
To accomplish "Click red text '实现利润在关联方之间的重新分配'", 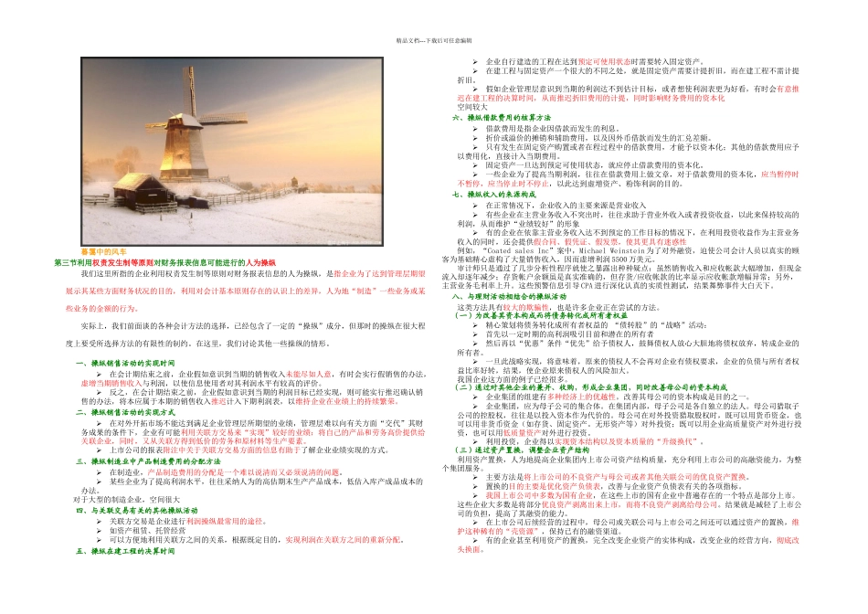I will click(x=343, y=540).
